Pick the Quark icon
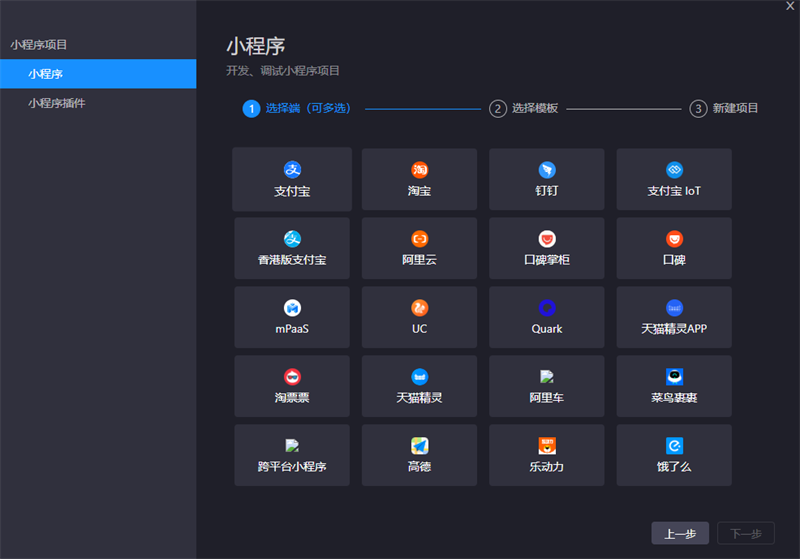Image resolution: width=800 pixels, height=559 pixels. (x=547, y=308)
